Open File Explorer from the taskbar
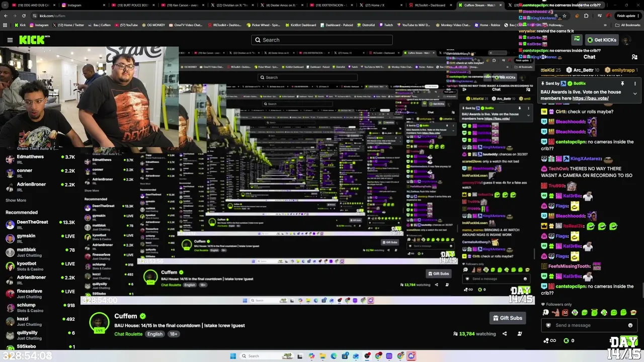This screenshot has height=362, width=644. click(323, 356)
